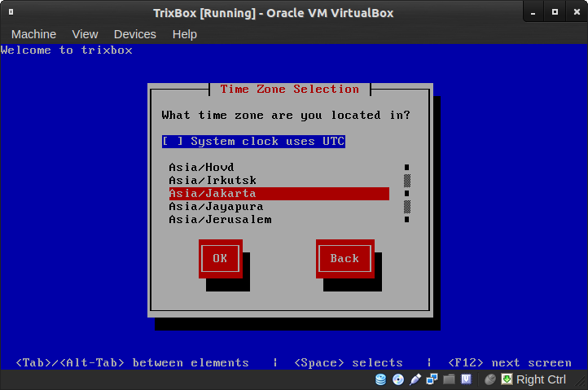Click the virtualization features indicator icon
This screenshot has height=390, width=588.
pyautogui.click(x=466, y=379)
